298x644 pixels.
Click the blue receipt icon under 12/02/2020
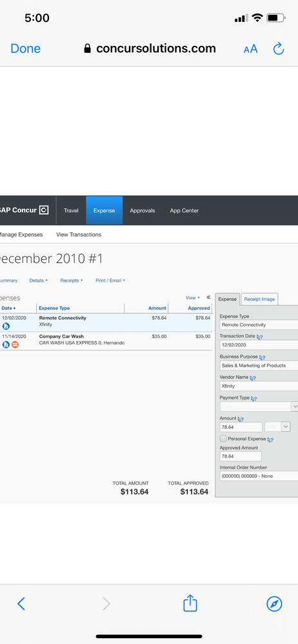[6, 326]
